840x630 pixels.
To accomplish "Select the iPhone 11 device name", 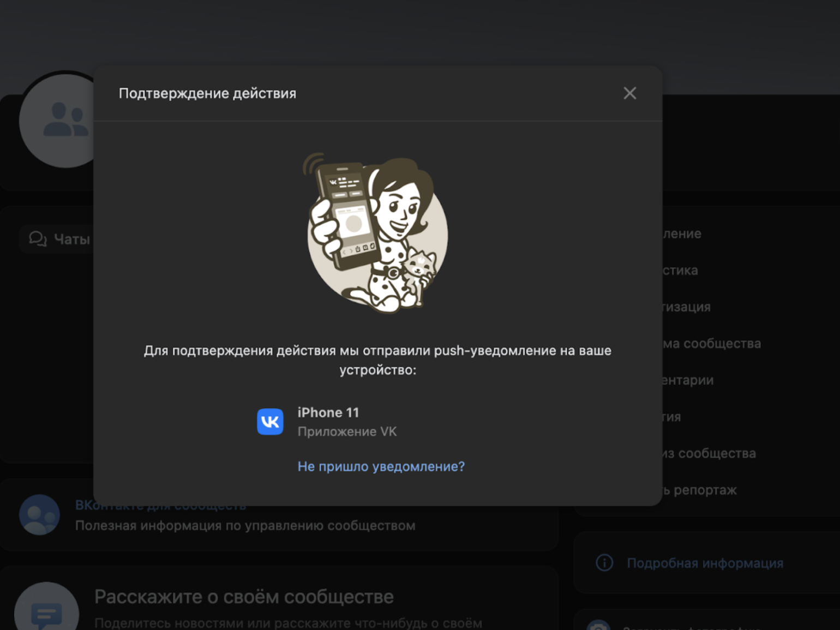I will (x=328, y=412).
